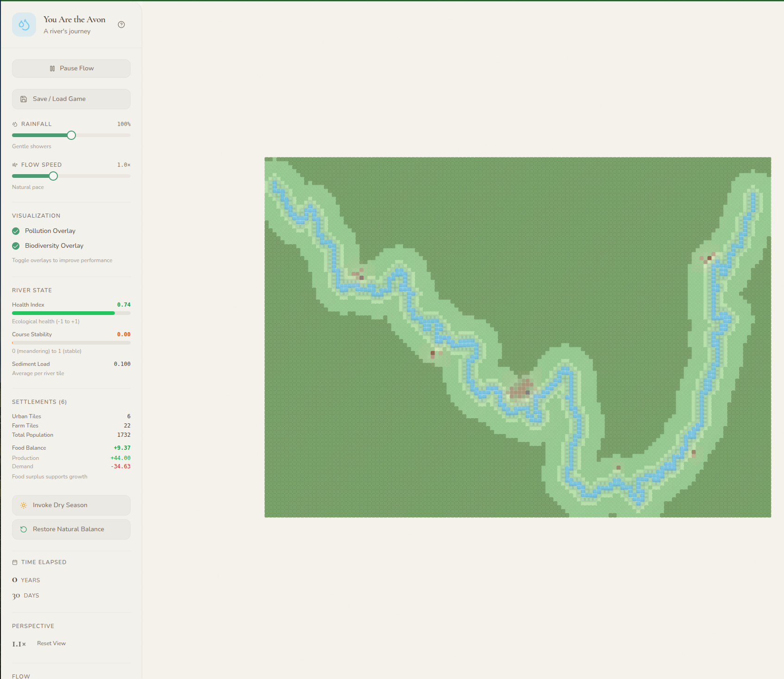
Task: Click the Health Index progress bar
Action: [71, 313]
